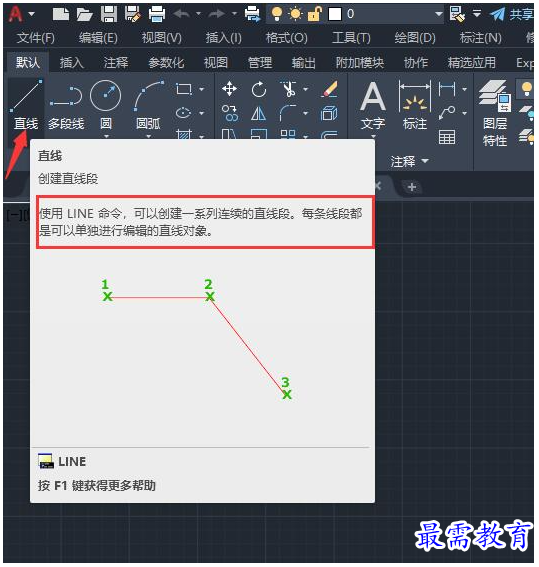Click the 共享 share button
Viewport: 539px width, 567px height.
(x=511, y=14)
